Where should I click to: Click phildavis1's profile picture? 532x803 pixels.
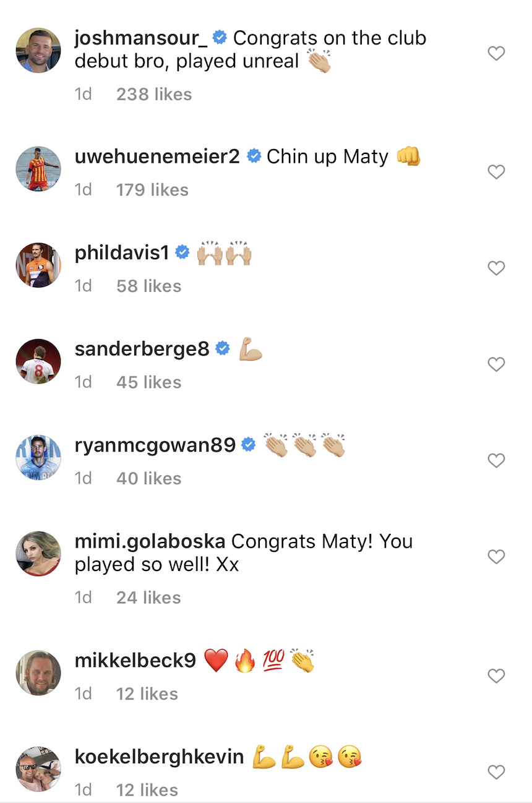38,265
